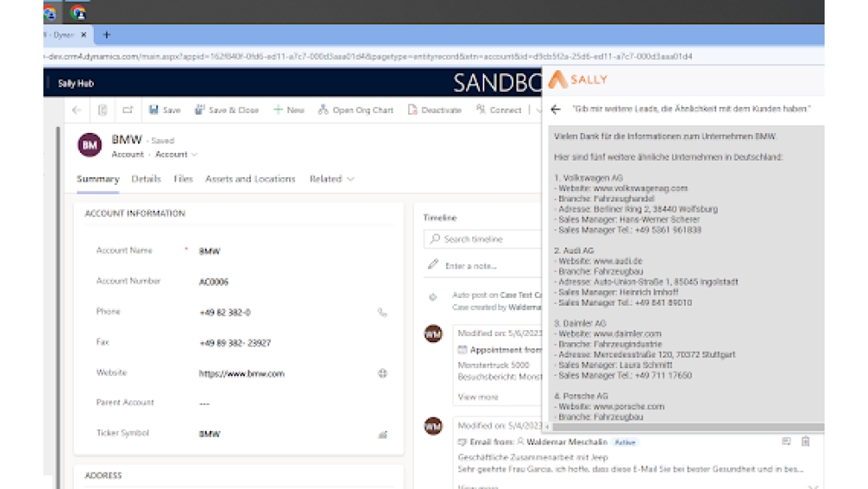The height and width of the screenshot is (489, 868).
Task: Click Search timeline box
Action: click(x=483, y=239)
